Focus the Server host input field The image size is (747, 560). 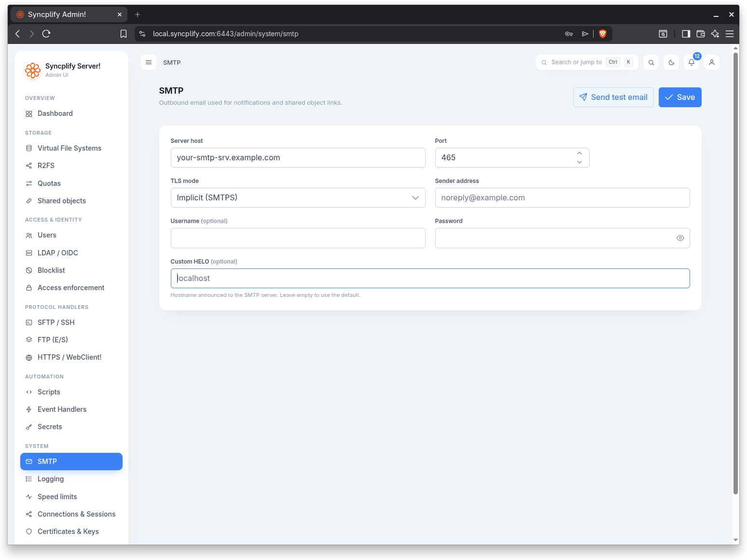(x=298, y=158)
